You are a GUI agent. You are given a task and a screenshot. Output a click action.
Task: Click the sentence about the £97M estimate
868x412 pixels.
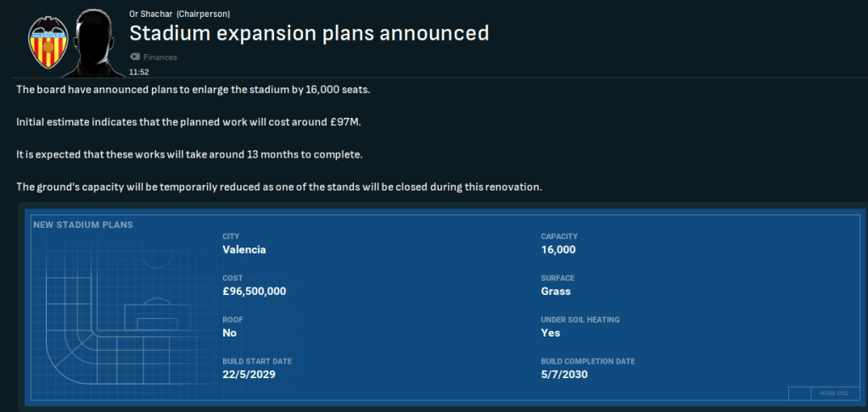188,122
